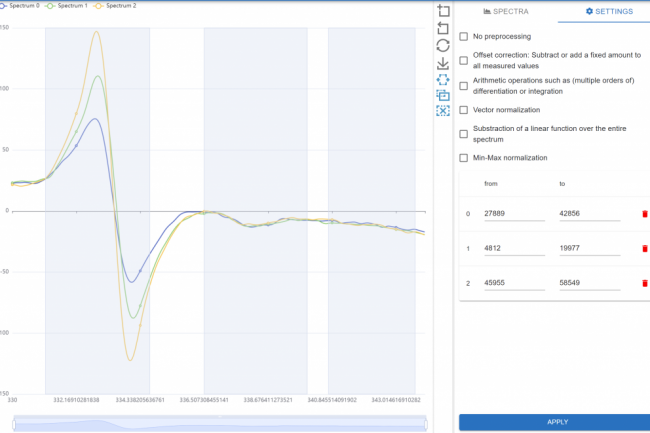Click the 'from' field containing 27889
The image size is (650, 433).
pos(514,214)
